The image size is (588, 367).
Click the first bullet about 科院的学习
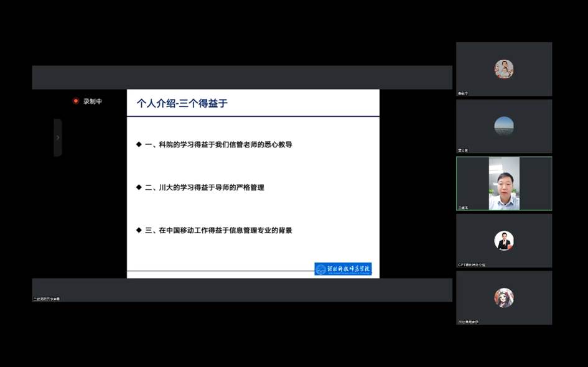pyautogui.click(x=218, y=144)
